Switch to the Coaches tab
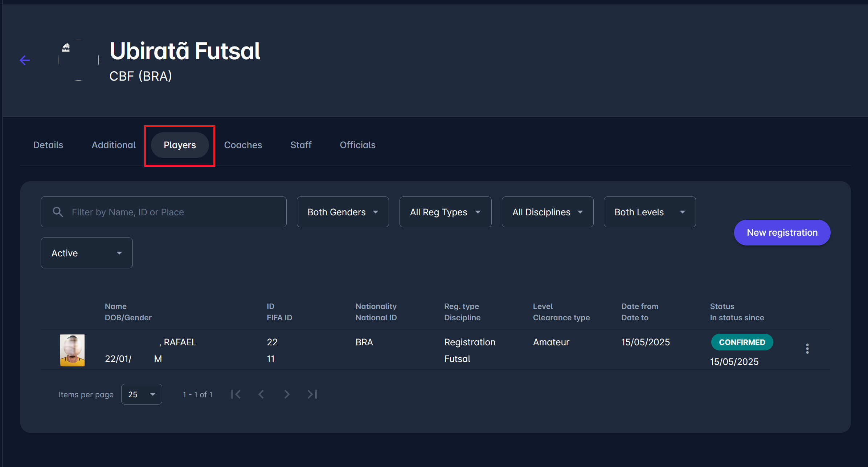This screenshot has width=868, height=467. pos(243,145)
